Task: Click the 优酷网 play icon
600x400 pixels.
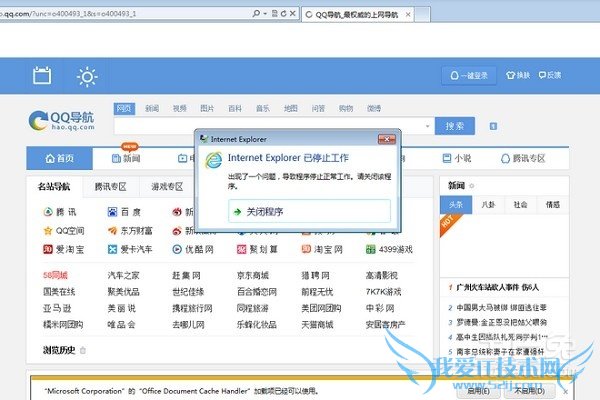Action: point(177,250)
